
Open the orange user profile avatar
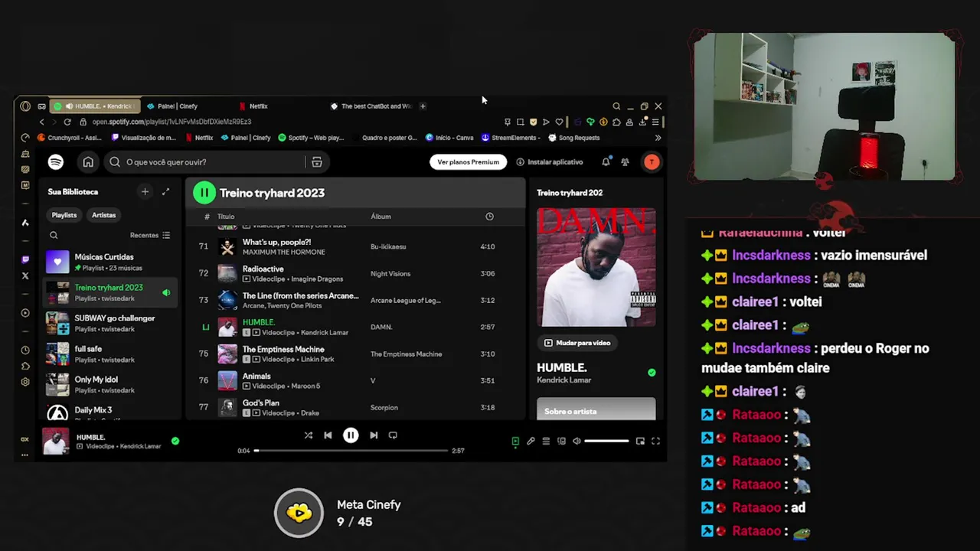652,162
